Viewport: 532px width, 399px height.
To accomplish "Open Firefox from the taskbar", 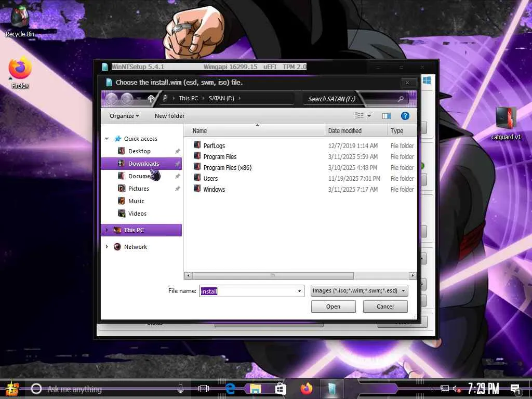I will coord(306,389).
